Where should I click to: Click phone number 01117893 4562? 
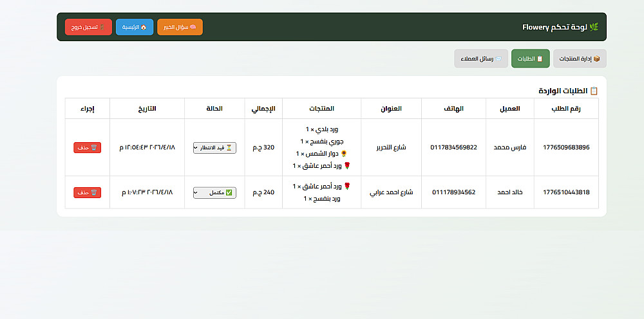click(x=453, y=192)
